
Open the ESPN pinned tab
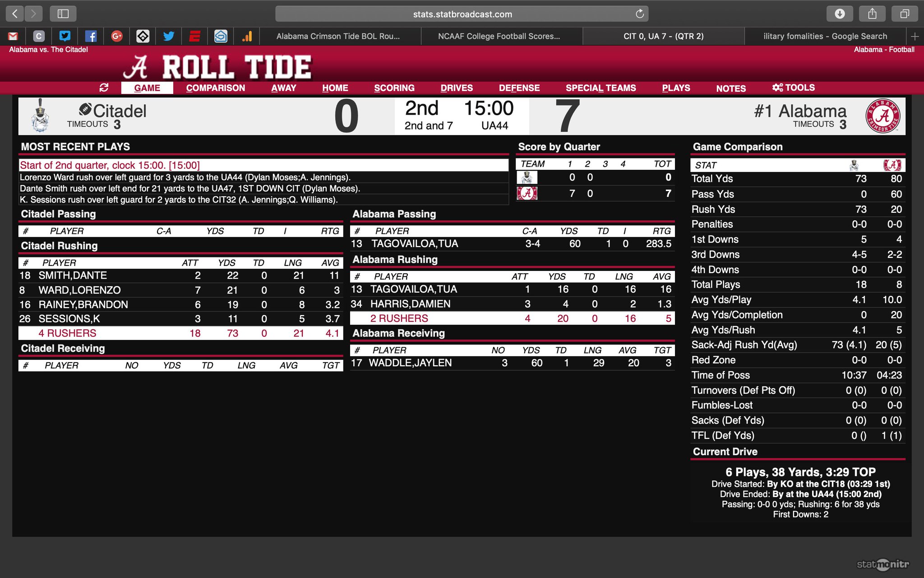[x=194, y=36]
